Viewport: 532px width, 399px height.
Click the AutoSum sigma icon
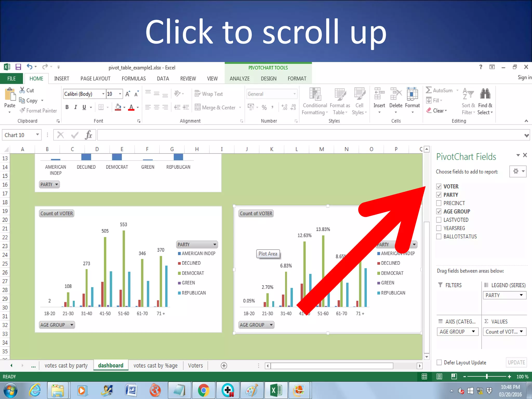pyautogui.click(x=429, y=90)
